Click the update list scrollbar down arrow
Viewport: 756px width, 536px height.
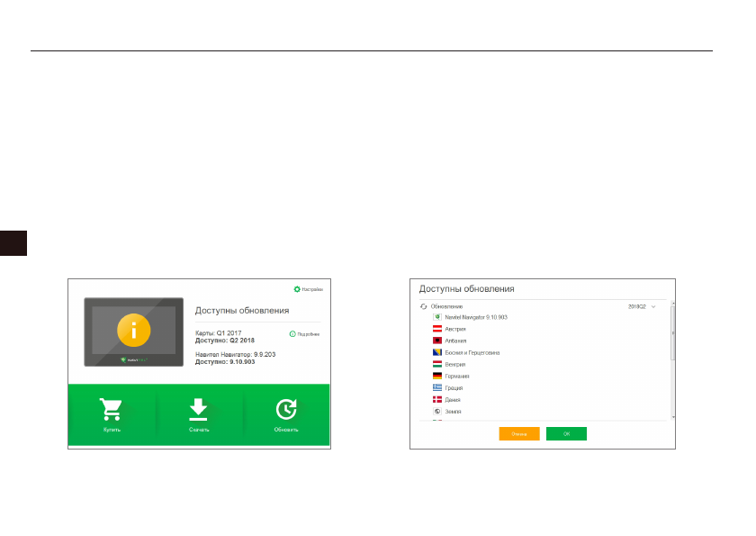673,417
